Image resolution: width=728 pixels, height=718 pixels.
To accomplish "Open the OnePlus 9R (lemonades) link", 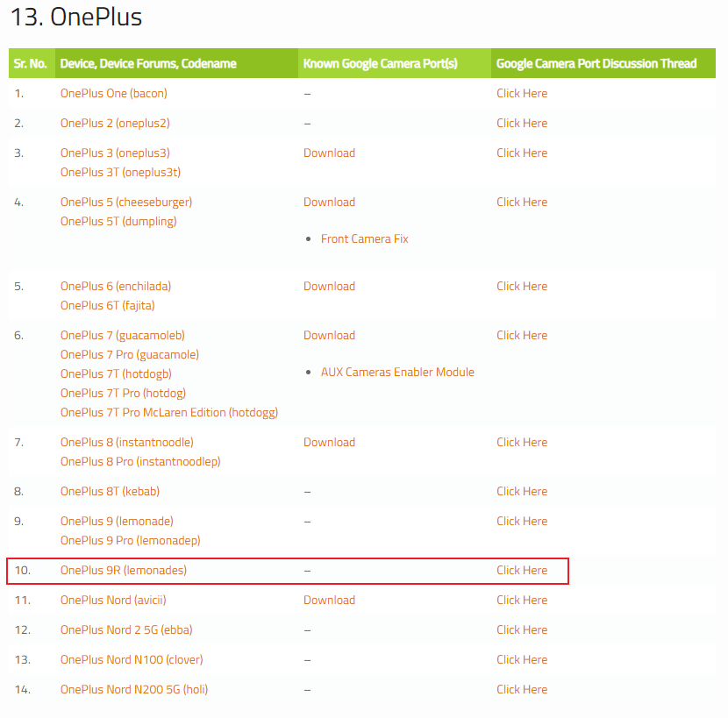I will point(124,571).
